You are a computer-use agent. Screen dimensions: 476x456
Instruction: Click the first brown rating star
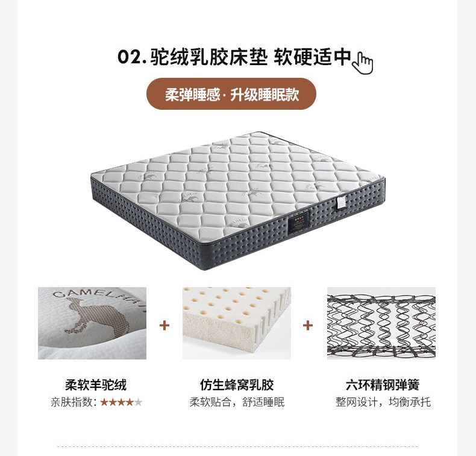[104, 402]
